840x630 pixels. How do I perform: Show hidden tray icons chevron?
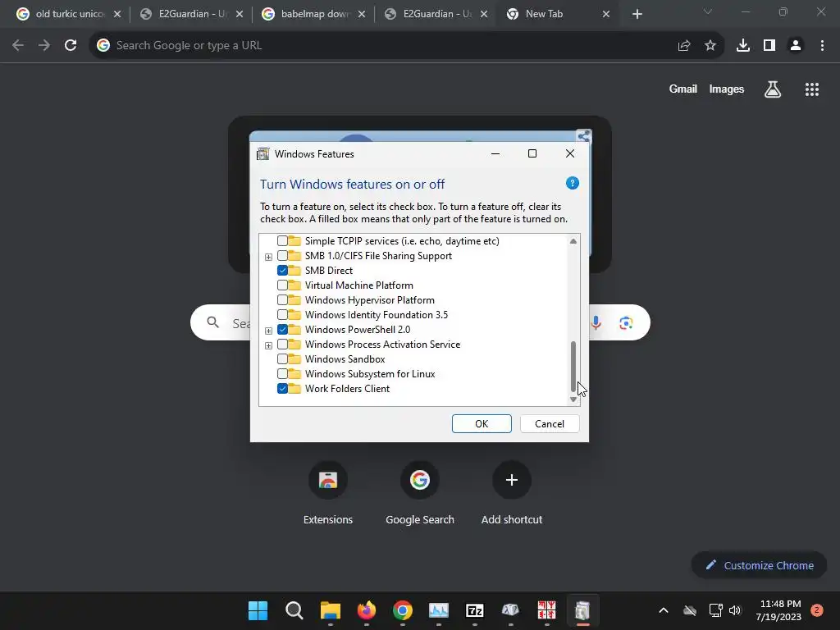coord(663,610)
